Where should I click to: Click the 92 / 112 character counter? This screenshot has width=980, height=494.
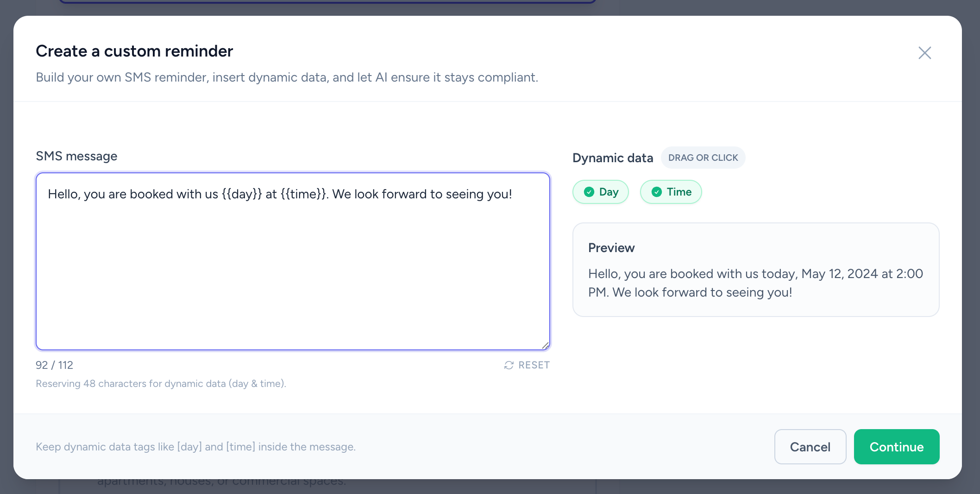[x=54, y=365]
